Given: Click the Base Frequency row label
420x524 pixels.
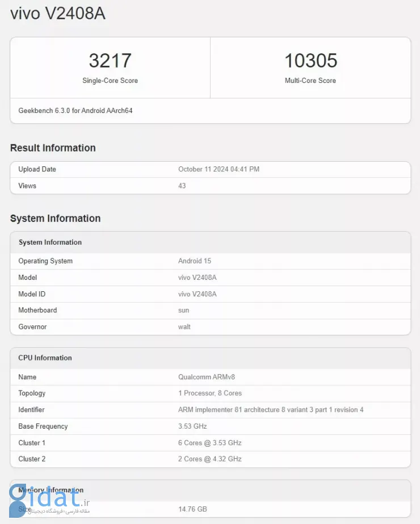Looking at the screenshot, I should point(43,426).
